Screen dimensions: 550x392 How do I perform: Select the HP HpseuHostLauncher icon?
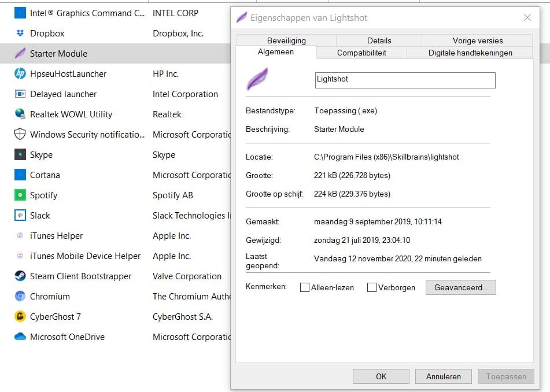point(20,73)
